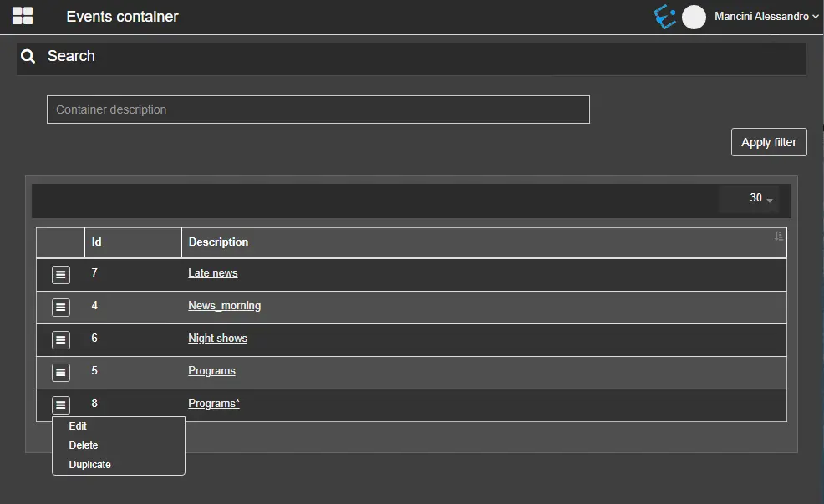
Task: Open row menu for Programs, Id 5
Action: pos(61,373)
